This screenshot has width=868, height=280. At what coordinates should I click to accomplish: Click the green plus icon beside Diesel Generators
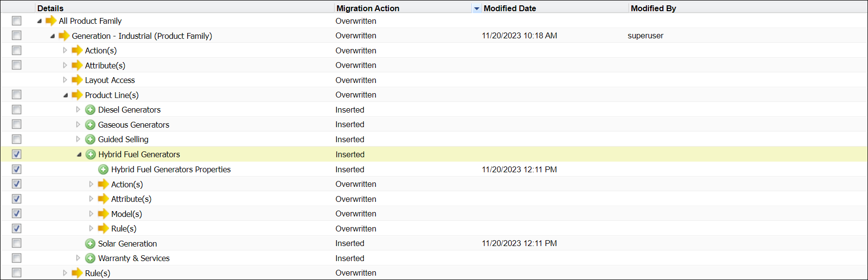point(90,110)
